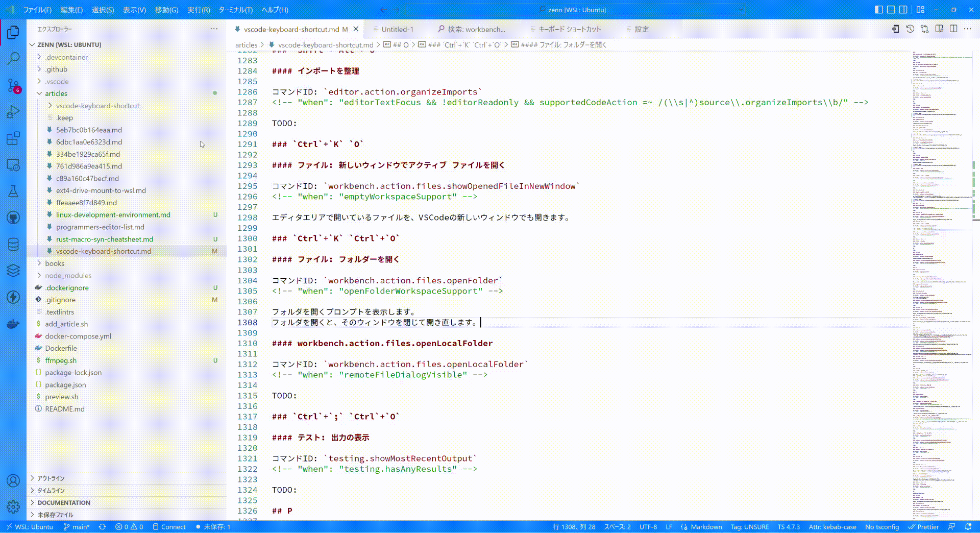Click the open changes compare icon
This screenshot has height=533, width=980.
[x=924, y=29]
